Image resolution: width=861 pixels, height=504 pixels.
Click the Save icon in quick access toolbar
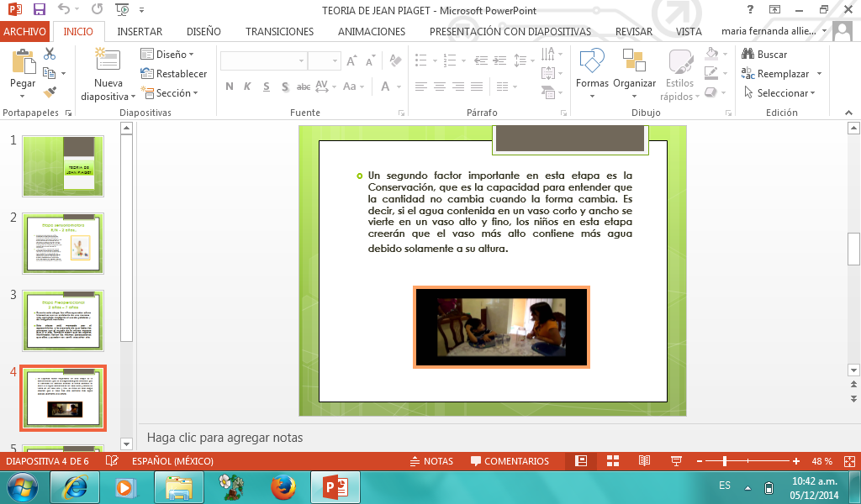(40, 10)
